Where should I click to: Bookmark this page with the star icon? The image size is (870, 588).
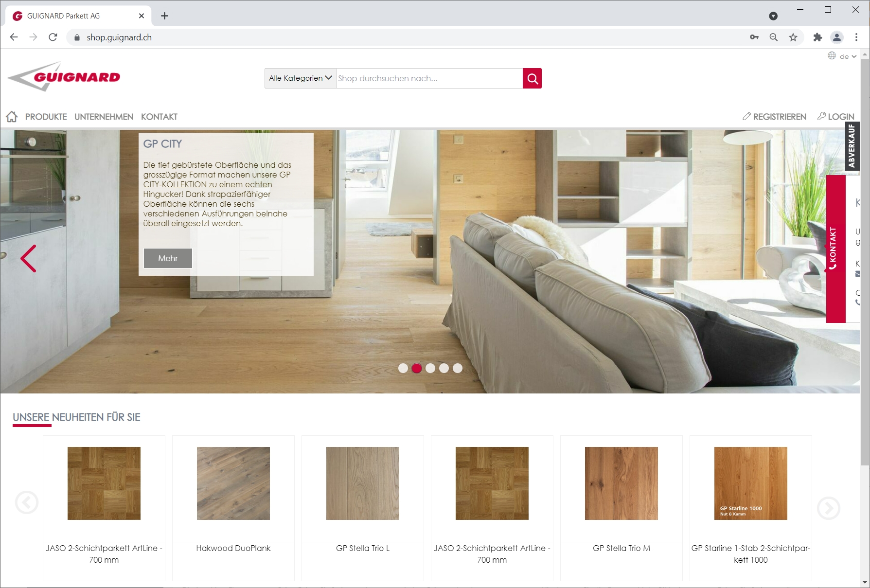click(x=793, y=37)
